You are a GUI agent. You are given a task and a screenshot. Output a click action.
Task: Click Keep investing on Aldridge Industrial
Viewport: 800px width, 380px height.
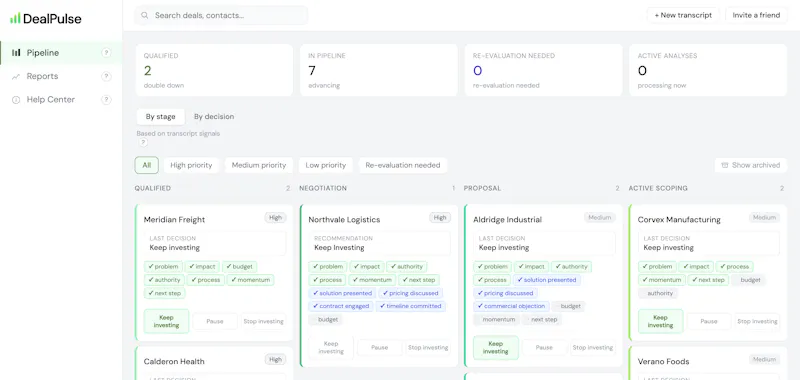point(496,347)
